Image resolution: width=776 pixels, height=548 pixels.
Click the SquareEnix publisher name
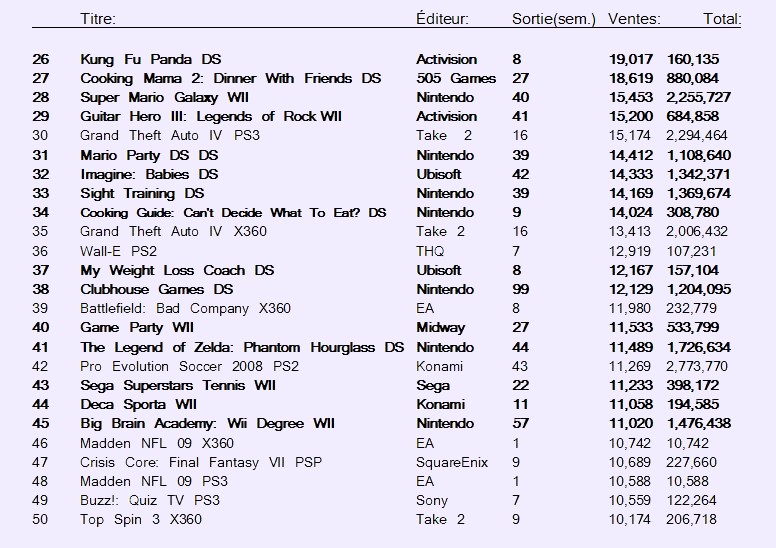pos(452,462)
